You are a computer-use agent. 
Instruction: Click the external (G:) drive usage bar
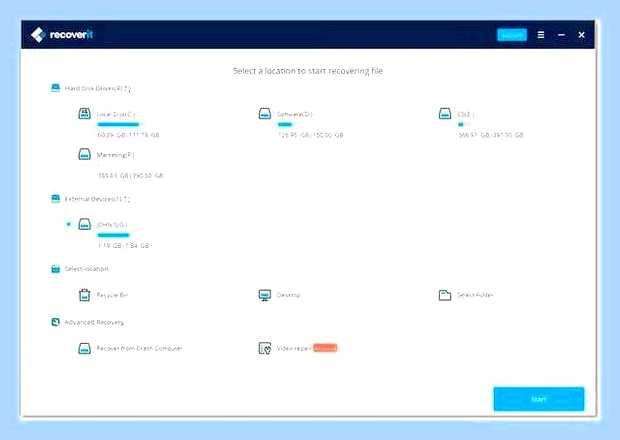113,235
